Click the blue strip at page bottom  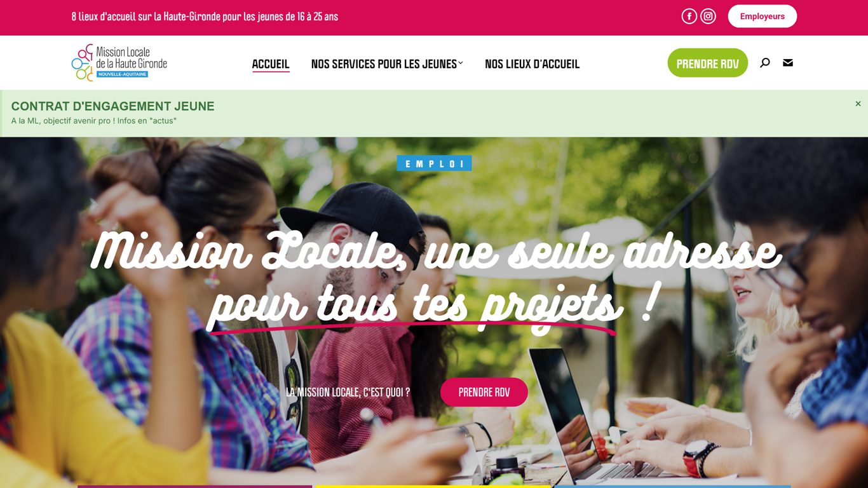672,487
